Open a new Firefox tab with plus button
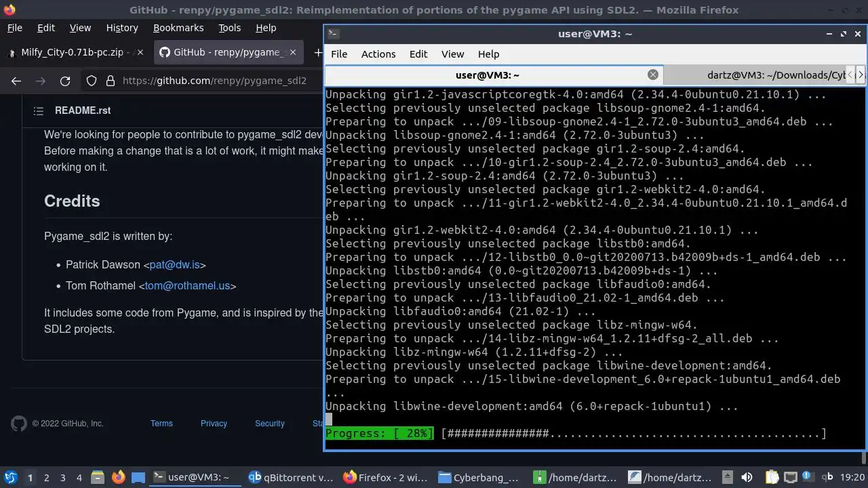Screen dimensions: 868x488 coord(318,52)
